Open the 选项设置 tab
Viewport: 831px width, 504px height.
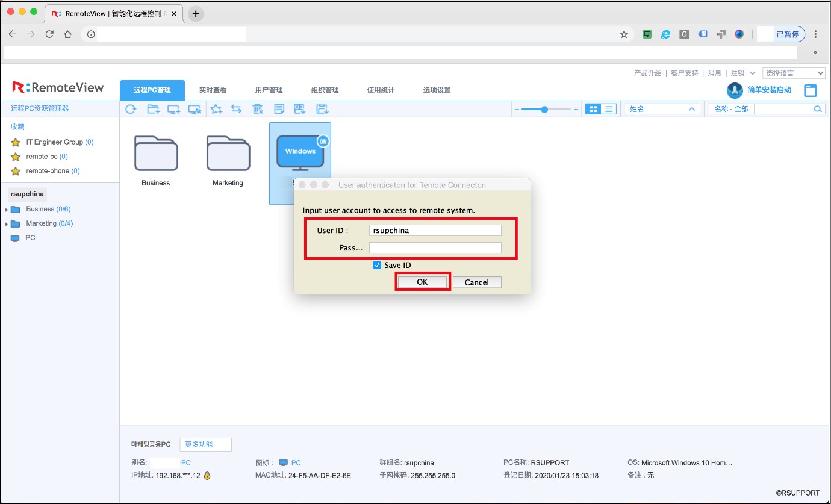click(437, 90)
